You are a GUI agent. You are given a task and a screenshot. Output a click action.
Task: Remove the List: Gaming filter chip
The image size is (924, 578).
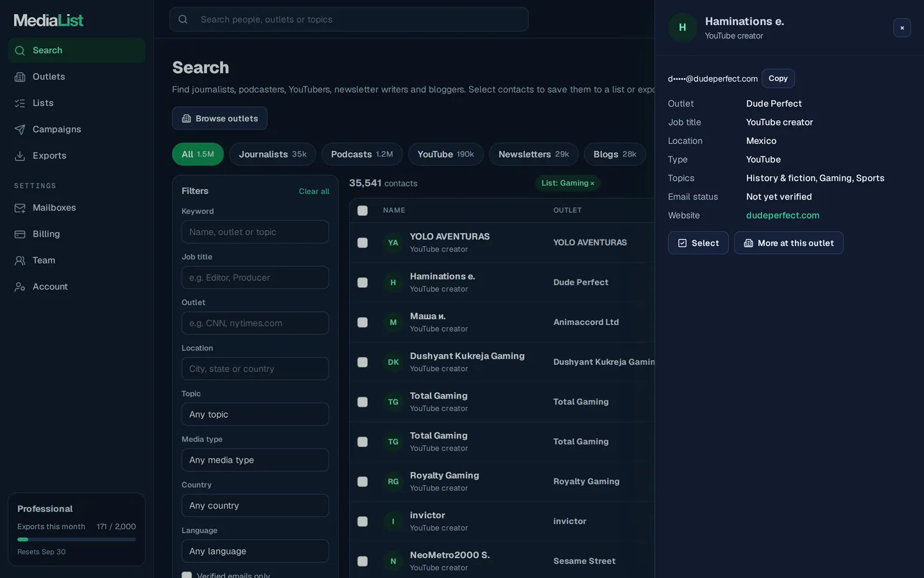[592, 184]
